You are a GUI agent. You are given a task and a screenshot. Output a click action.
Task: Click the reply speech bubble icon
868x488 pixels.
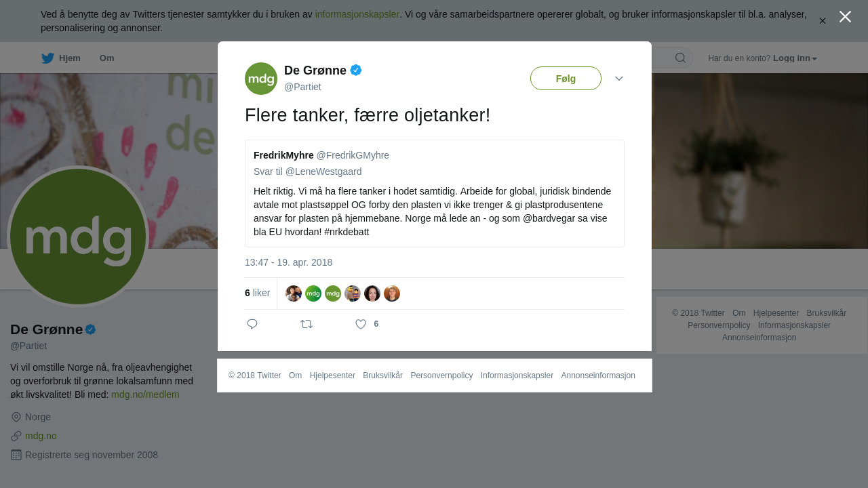click(x=252, y=324)
